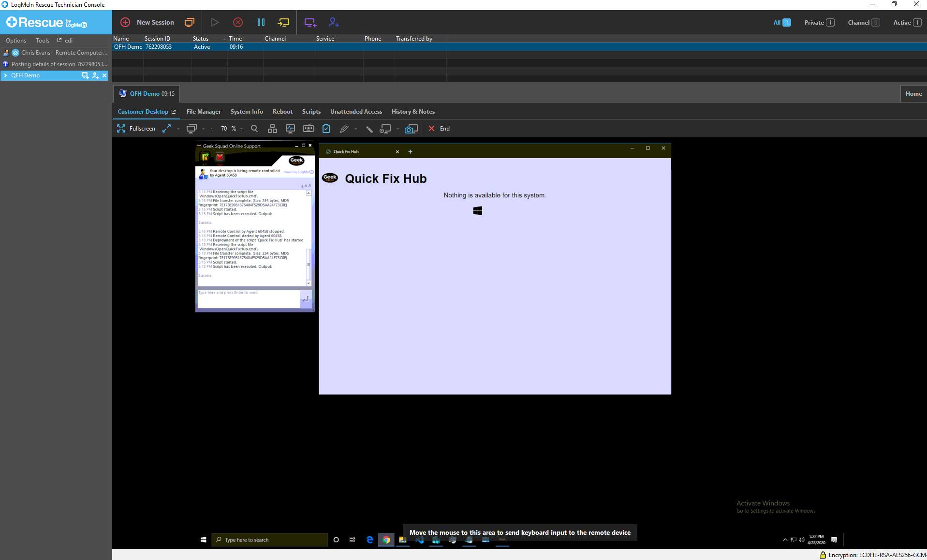Click the red end-session circle icon
The image size is (927, 560).
[x=237, y=22]
